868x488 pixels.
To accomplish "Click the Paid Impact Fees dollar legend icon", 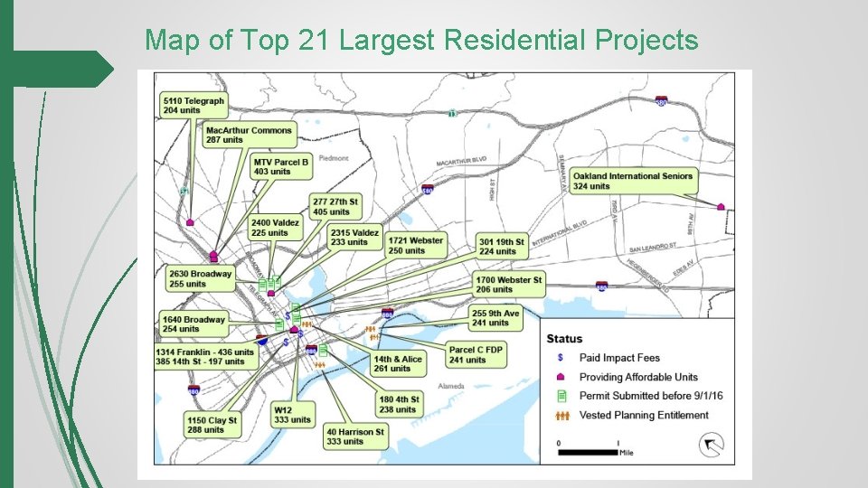I will click(x=561, y=358).
